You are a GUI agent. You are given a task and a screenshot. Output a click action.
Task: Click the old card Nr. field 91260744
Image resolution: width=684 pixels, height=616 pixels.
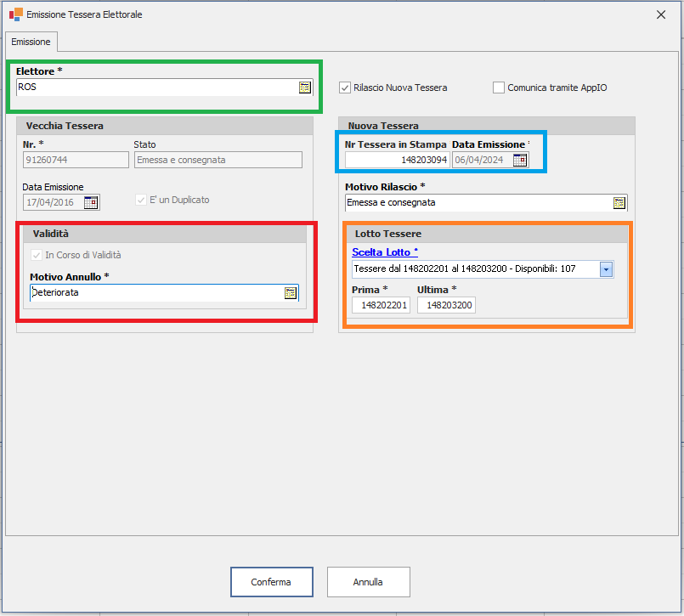[76, 160]
